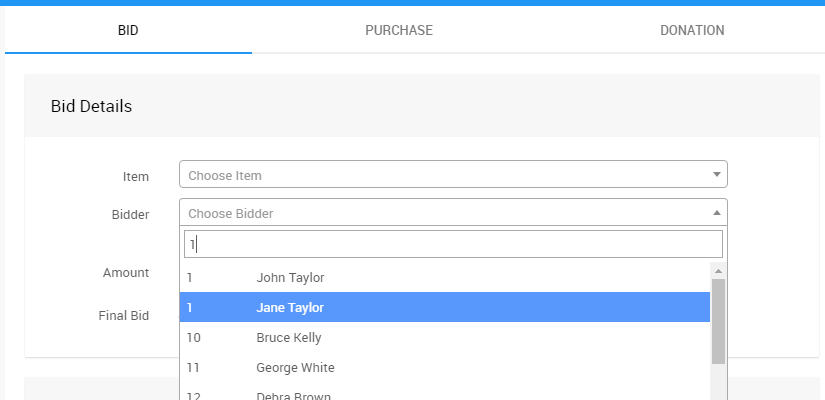825x400 pixels.
Task: Click the Bid Details section heading
Action: tap(91, 105)
